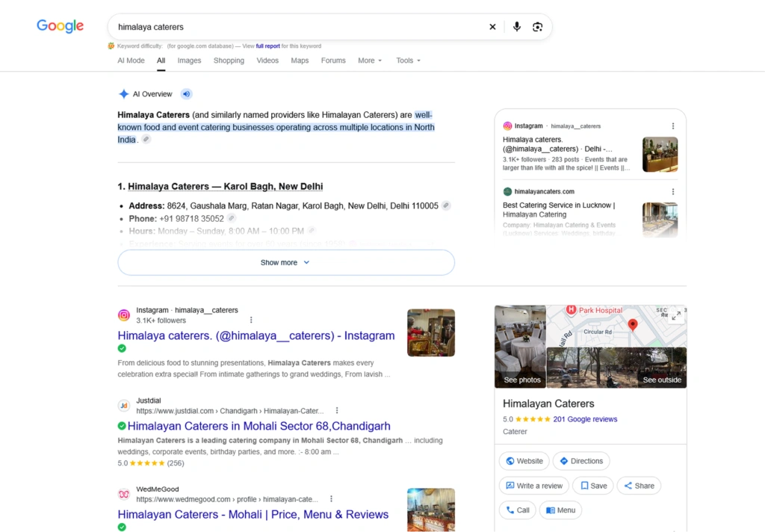Expand the map with fullscreen icon
The image size is (765, 532).
point(675,316)
